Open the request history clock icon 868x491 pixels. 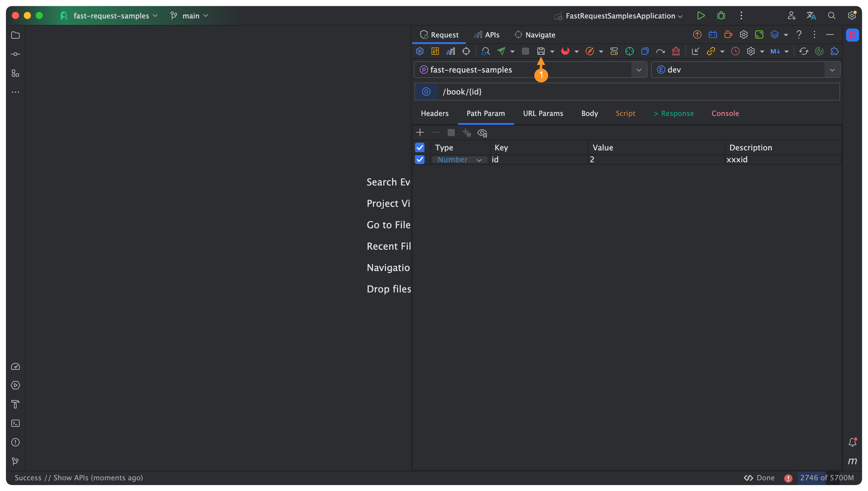735,51
